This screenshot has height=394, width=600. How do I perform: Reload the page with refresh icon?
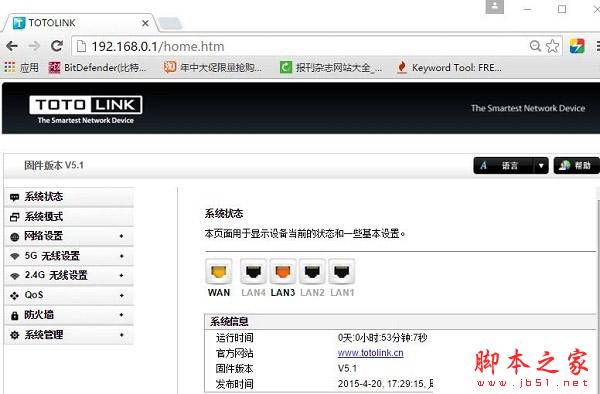point(57,46)
